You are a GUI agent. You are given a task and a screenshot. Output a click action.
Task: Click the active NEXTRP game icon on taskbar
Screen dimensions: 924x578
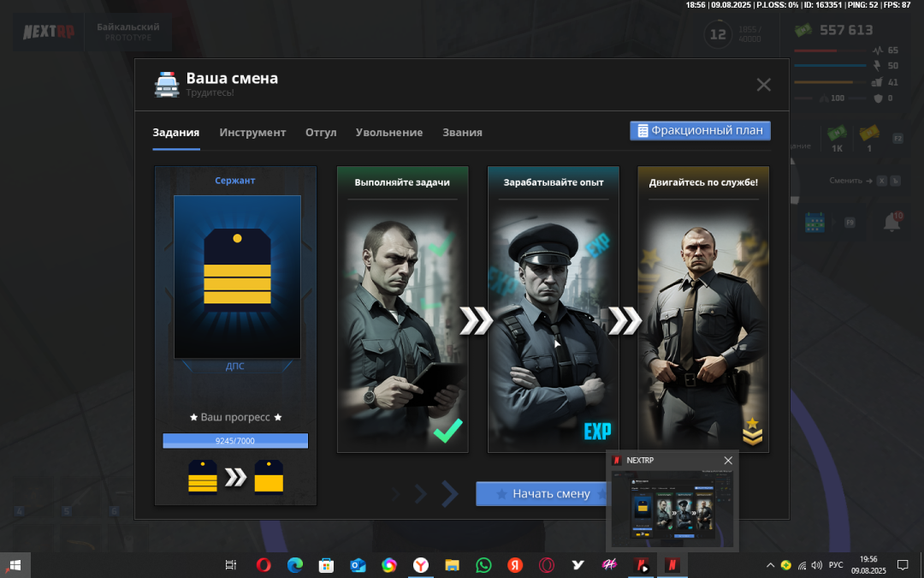672,565
